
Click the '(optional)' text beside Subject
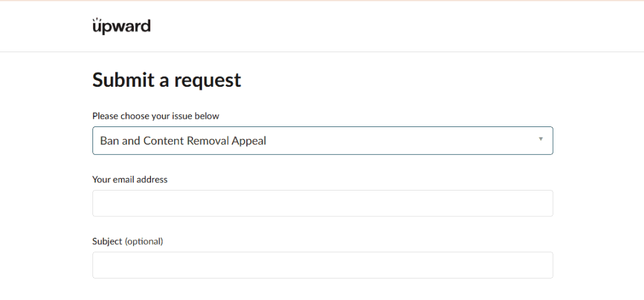click(x=144, y=242)
